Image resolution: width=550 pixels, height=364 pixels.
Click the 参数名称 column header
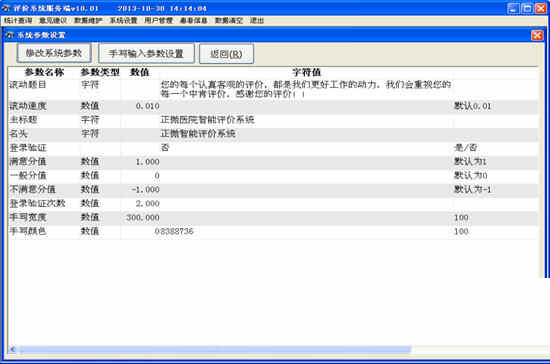[44, 73]
